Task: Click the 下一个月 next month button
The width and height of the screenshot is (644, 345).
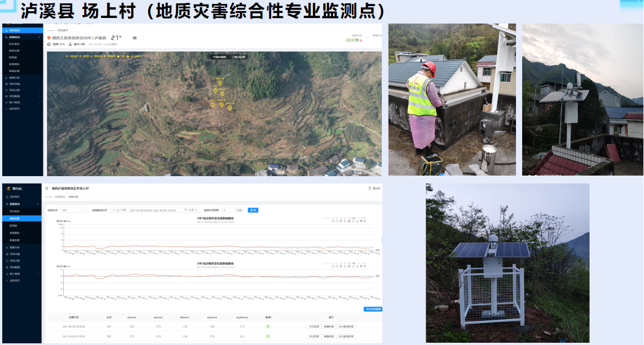Action: coord(191,210)
